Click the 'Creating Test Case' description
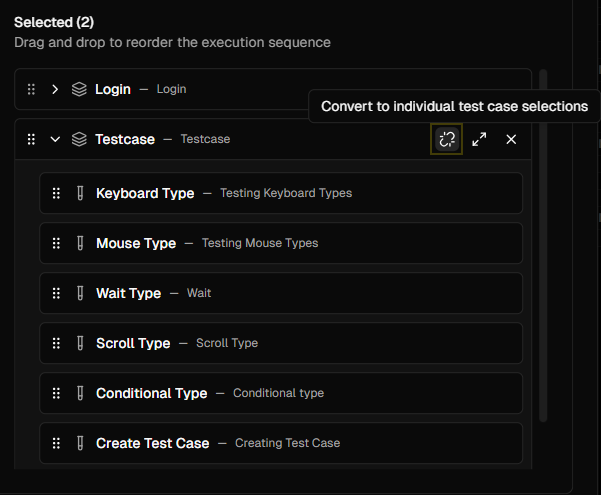 (x=287, y=443)
